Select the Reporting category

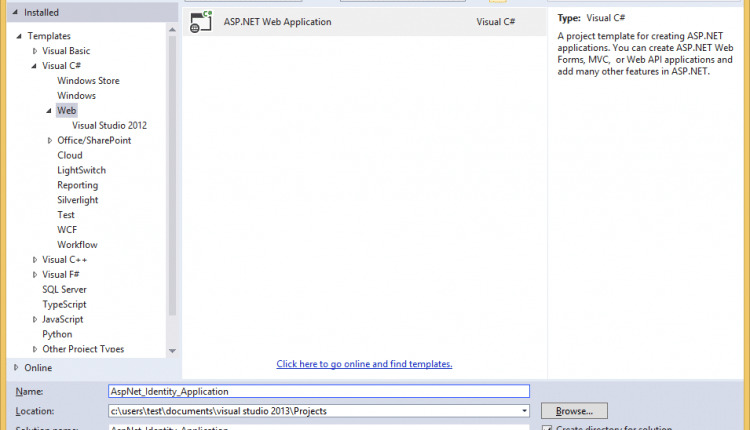pyautogui.click(x=77, y=185)
